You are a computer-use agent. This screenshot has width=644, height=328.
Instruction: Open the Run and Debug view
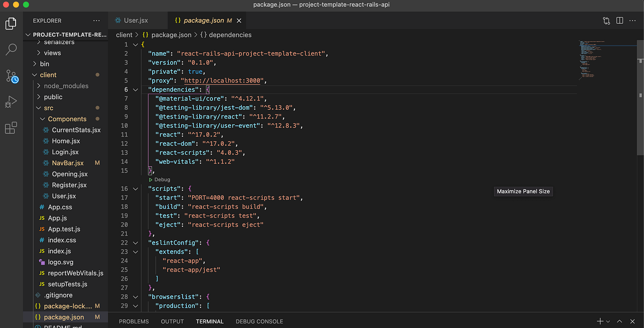coord(11,102)
